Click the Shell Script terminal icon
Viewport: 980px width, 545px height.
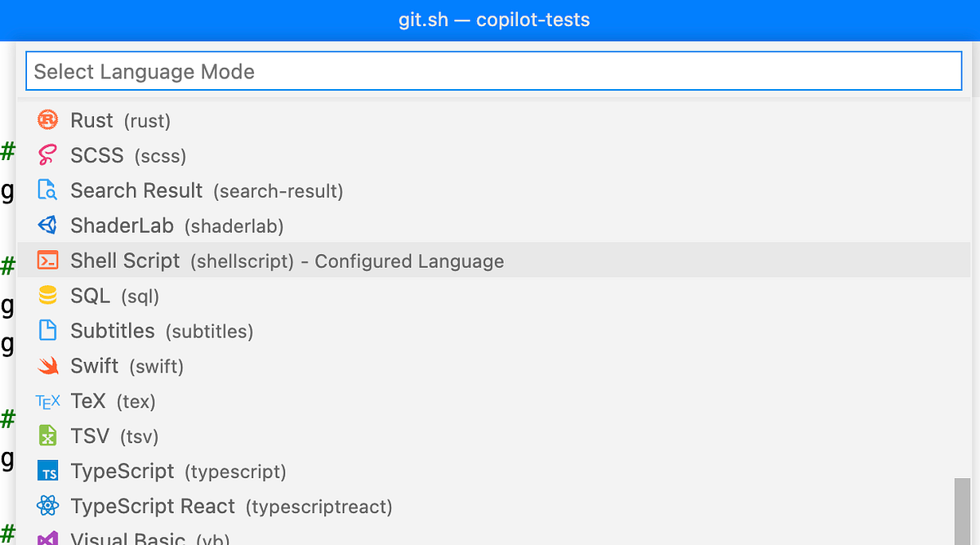47,261
